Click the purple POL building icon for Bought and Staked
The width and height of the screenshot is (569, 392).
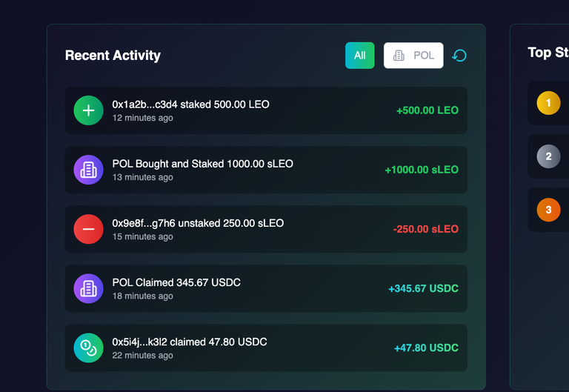[89, 170]
